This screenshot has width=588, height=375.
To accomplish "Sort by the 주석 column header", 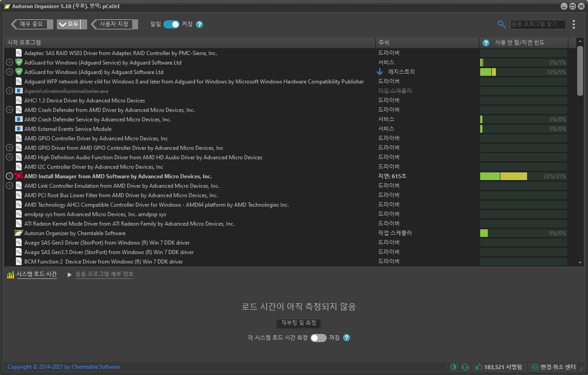I will [x=427, y=42].
